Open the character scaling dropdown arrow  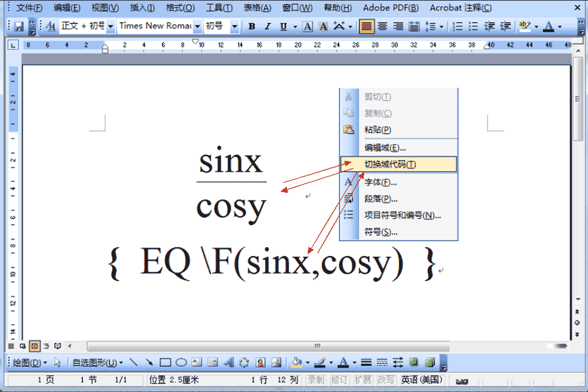tap(350, 27)
